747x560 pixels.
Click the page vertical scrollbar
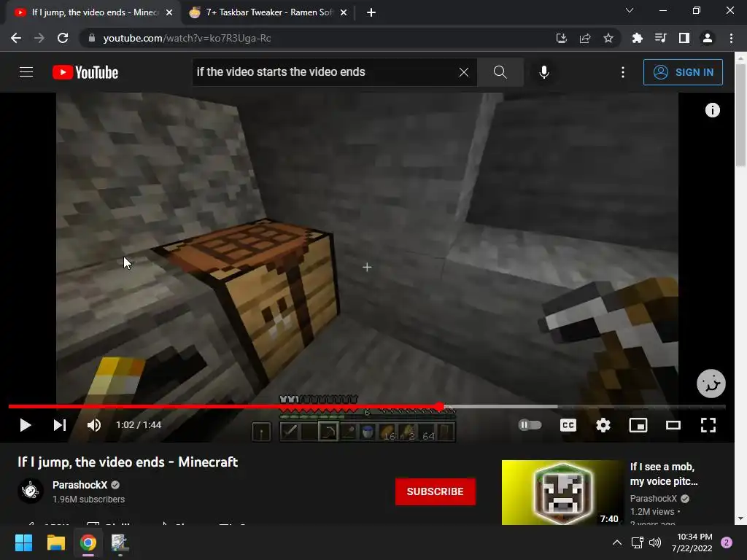click(x=740, y=114)
